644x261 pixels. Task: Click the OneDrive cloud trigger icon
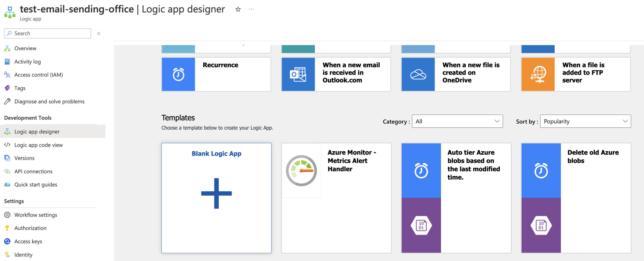(418, 74)
